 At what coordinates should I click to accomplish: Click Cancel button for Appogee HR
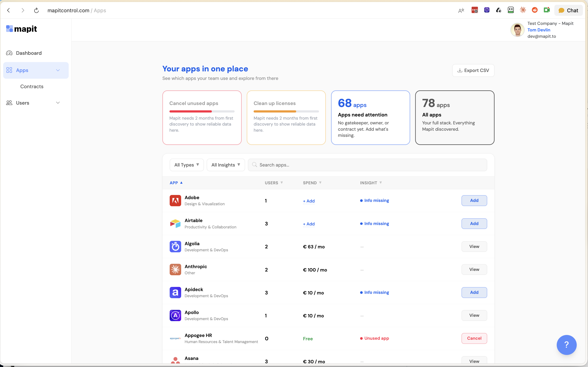[x=474, y=338]
